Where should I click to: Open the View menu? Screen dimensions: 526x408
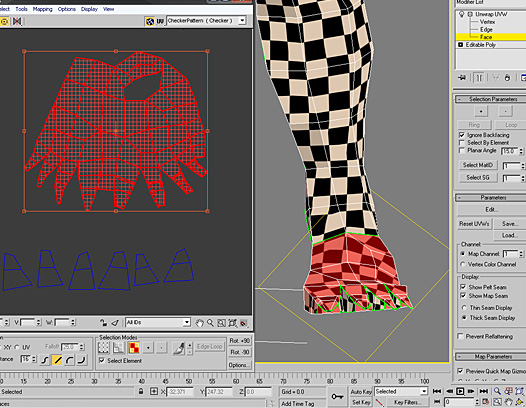[x=108, y=9]
